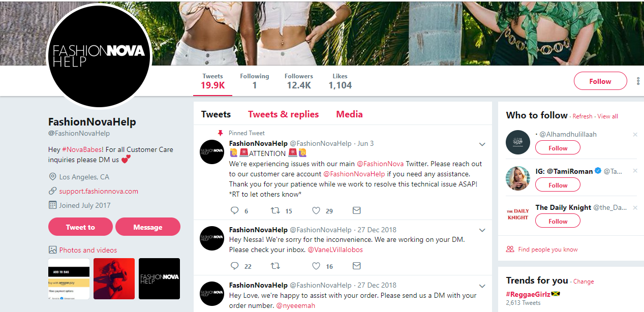Expand Hey Love tweet options chevron
Image resolution: width=644 pixels, height=312 pixels.
(x=482, y=286)
